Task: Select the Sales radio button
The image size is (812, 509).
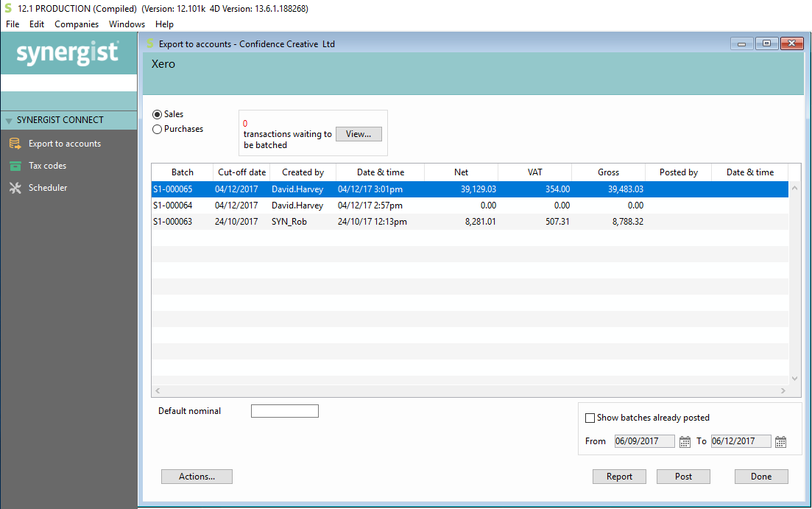Action: point(157,115)
